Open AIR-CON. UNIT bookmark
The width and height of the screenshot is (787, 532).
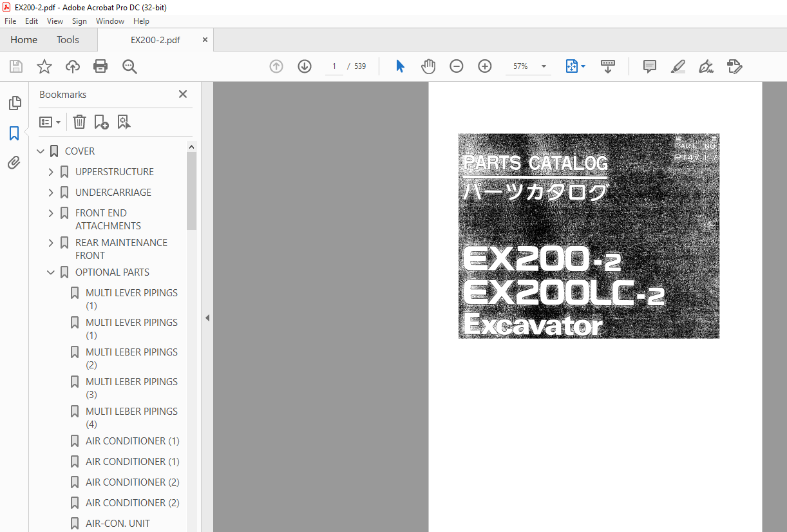[118, 524]
